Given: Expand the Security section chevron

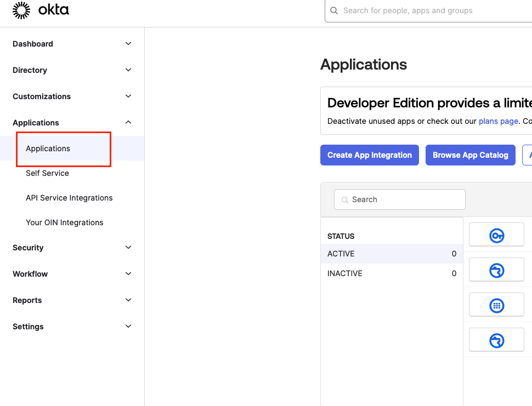Looking at the screenshot, I should [x=128, y=248].
